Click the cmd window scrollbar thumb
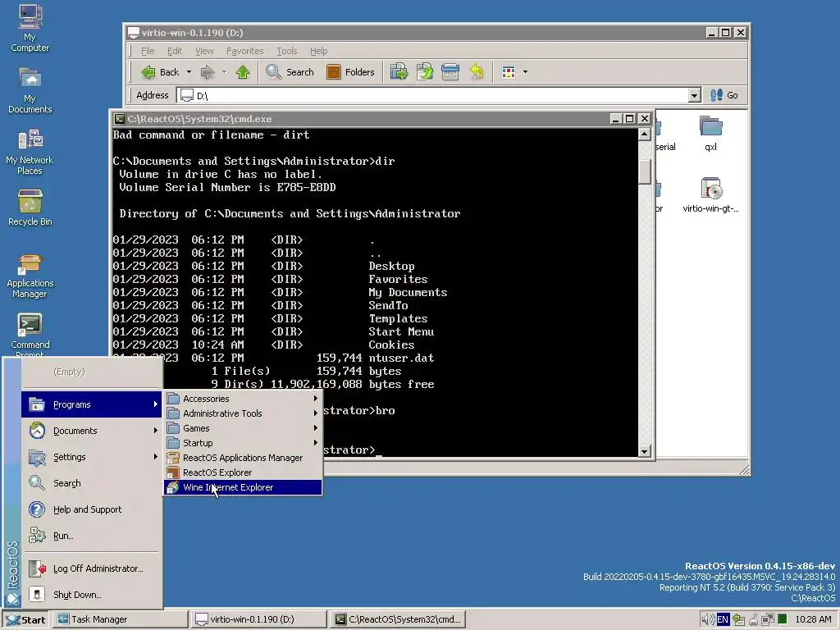 [x=645, y=171]
